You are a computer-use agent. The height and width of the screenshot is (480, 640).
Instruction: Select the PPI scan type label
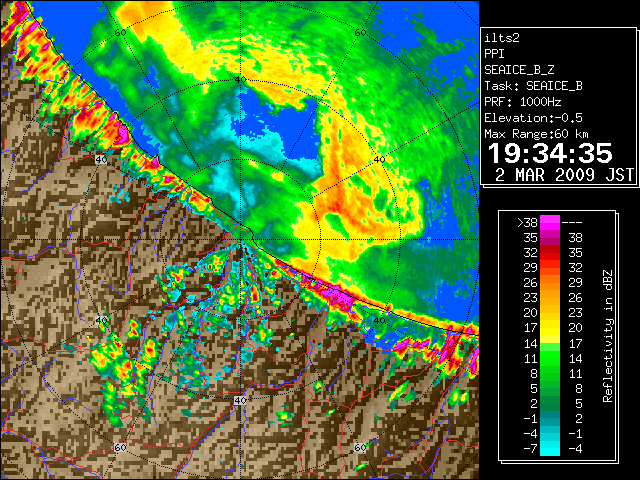(494, 54)
